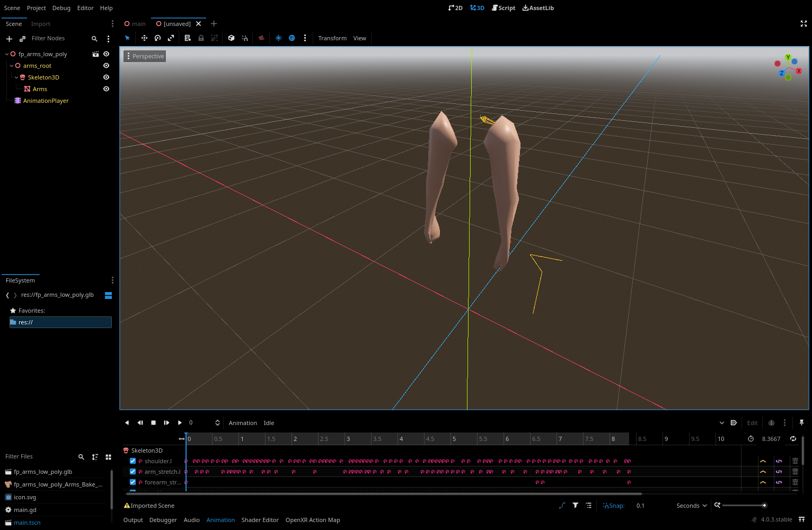Open the Perspective view menu
The height and width of the screenshot is (530, 812).
(144, 56)
